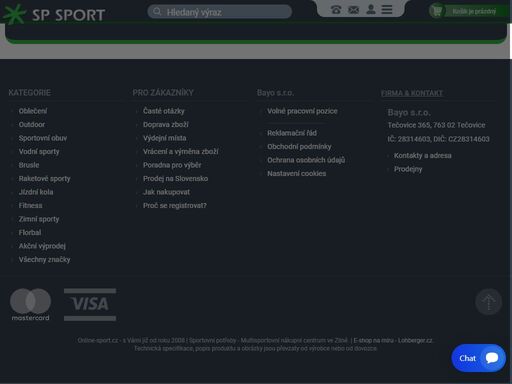Open Akční výprodej link
512x384 pixels.
(42, 246)
